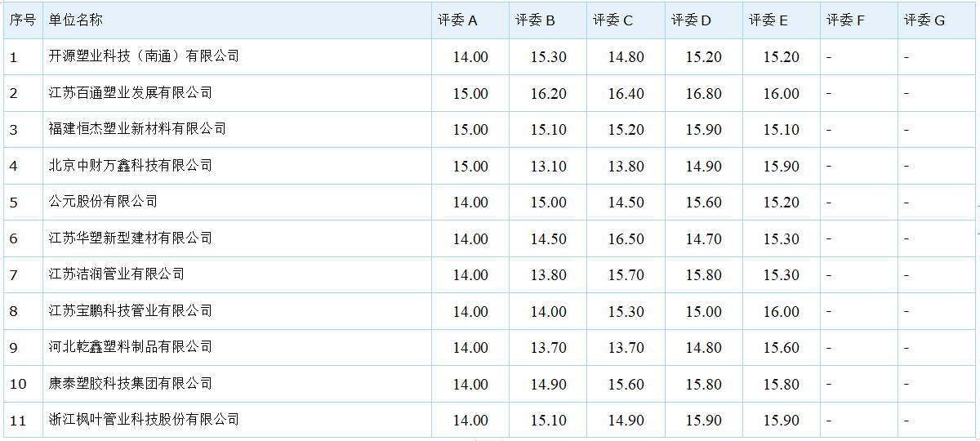Select the 评委 B column header

535,20
